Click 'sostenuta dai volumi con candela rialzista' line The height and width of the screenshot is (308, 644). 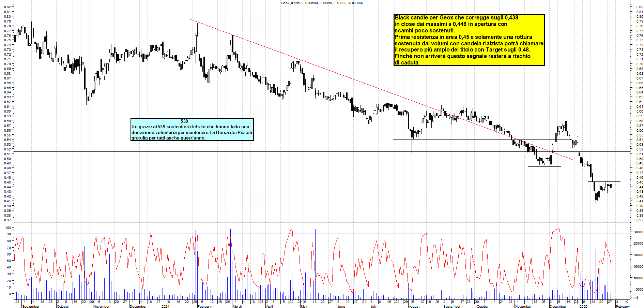click(469, 43)
